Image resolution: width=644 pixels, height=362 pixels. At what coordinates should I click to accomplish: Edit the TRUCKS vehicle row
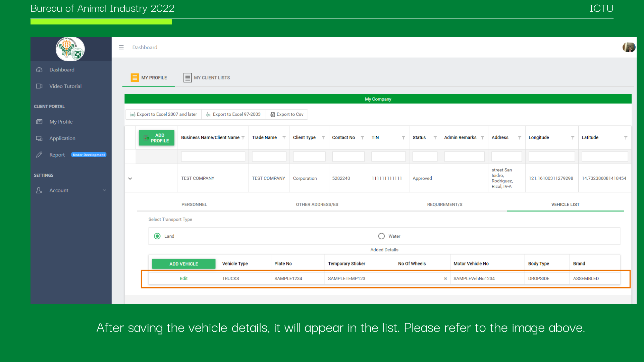[x=183, y=279]
